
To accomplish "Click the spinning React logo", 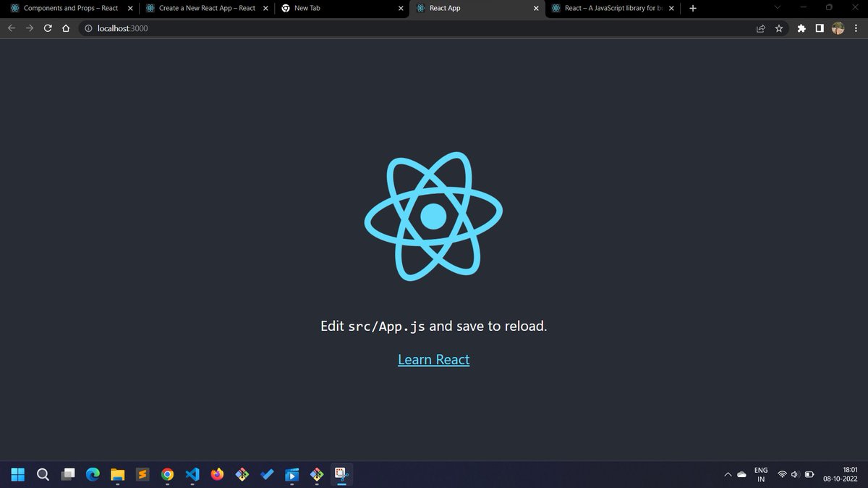I will [433, 216].
